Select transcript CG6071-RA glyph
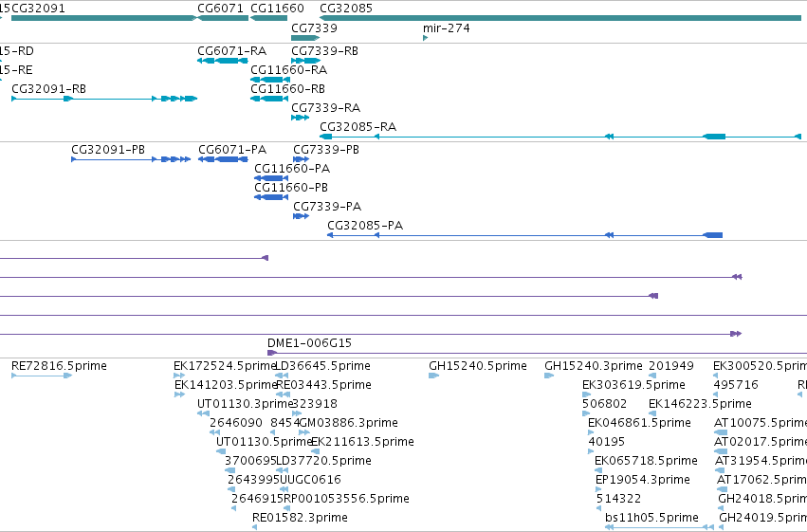This screenshot has height=532, width=807. 223,61
